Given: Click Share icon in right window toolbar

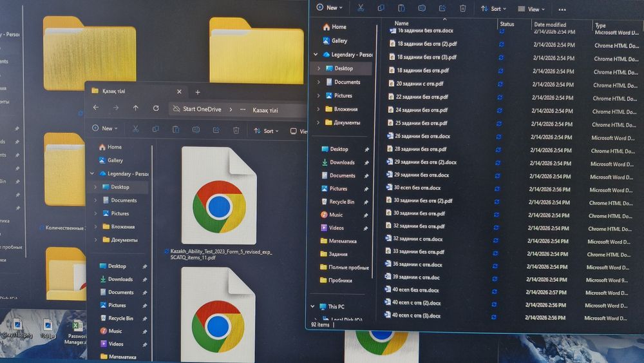Looking at the screenshot, I should point(442,8).
